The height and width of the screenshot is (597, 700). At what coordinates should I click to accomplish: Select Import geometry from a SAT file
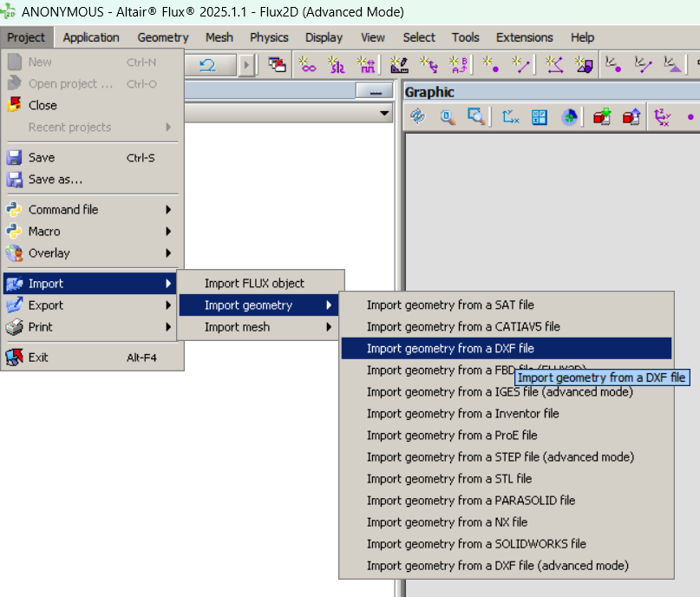click(507, 305)
